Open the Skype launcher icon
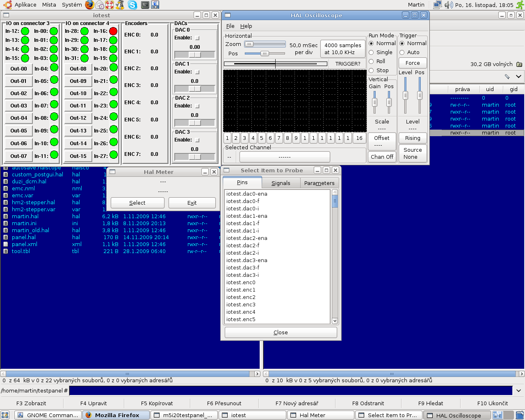This screenshot has width=525, height=420. coord(132,5)
